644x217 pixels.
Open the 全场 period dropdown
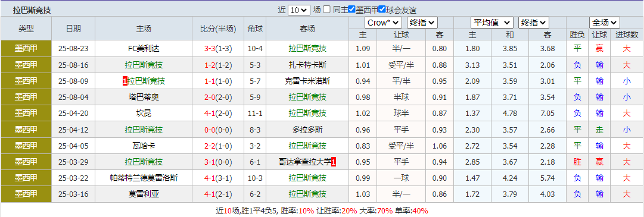604,23
